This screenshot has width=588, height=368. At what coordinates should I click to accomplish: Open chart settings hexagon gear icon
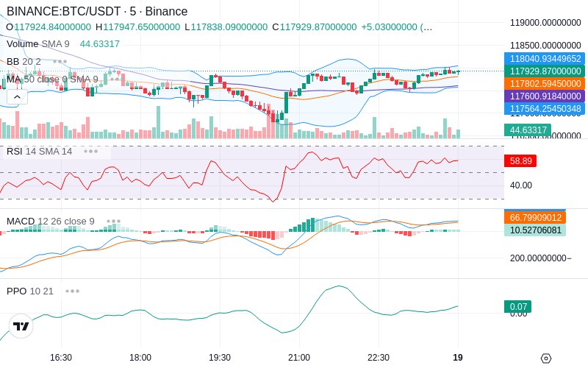pos(546,358)
